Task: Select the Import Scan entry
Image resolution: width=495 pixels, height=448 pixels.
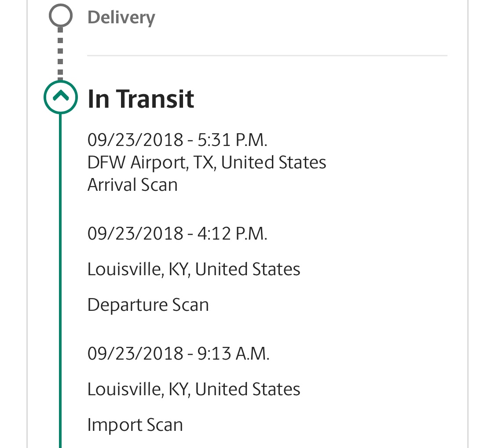Action: coord(135,425)
